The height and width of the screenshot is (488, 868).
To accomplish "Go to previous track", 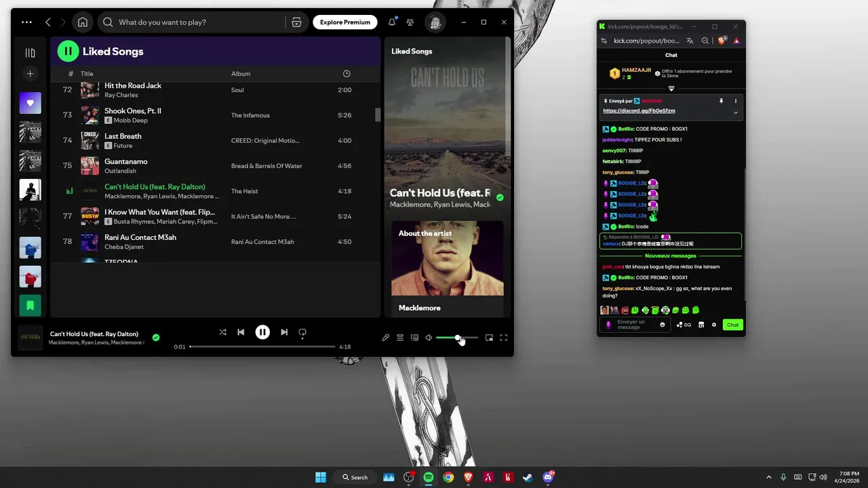I will [x=241, y=332].
